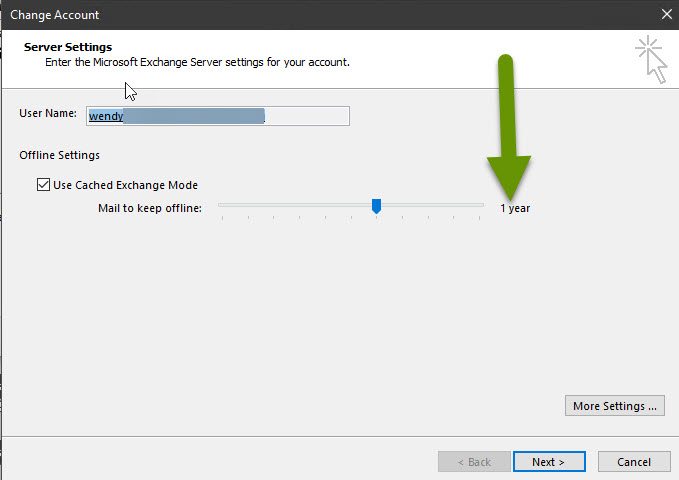Open More Settings dialog
Screen dimensions: 679x480
click(614, 406)
